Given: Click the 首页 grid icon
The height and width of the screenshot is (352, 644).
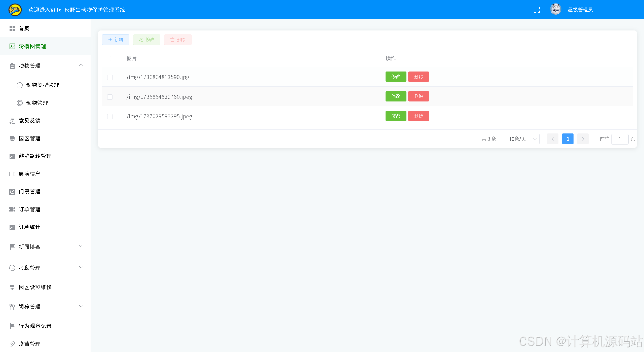Looking at the screenshot, I should point(12,29).
